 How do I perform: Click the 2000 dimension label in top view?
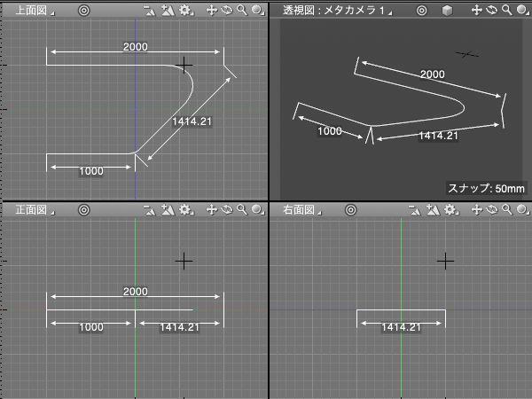[x=135, y=46]
